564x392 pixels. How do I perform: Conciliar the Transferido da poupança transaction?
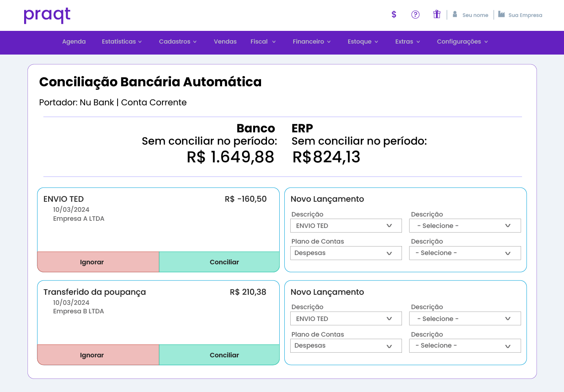[x=219, y=355]
